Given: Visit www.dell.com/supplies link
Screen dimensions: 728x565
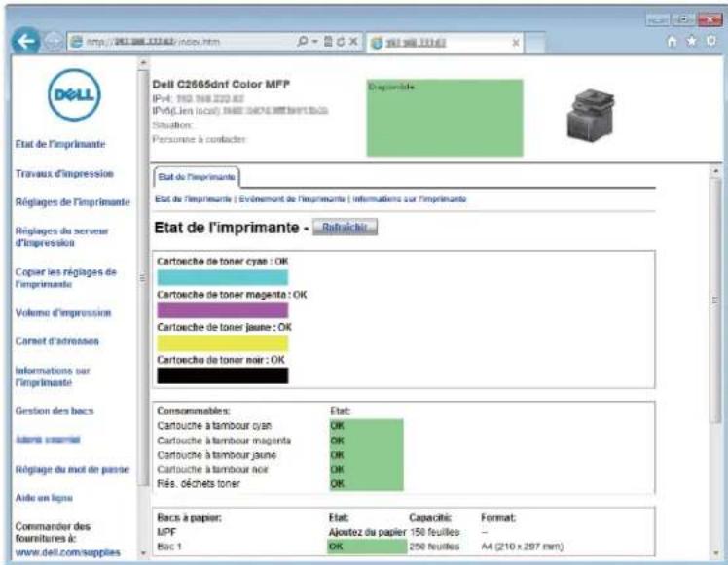Looking at the screenshot, I should pyautogui.click(x=68, y=552).
